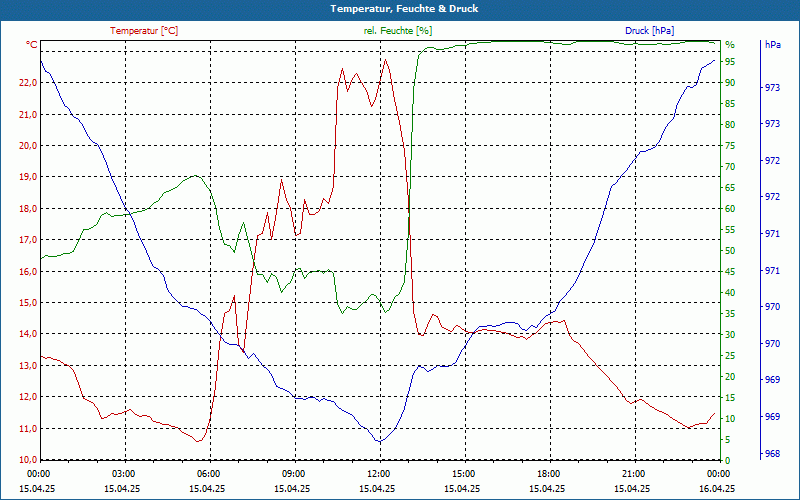The height and width of the screenshot is (500, 800).
Task: Click the '16.04.25' date label
Action: (717, 488)
